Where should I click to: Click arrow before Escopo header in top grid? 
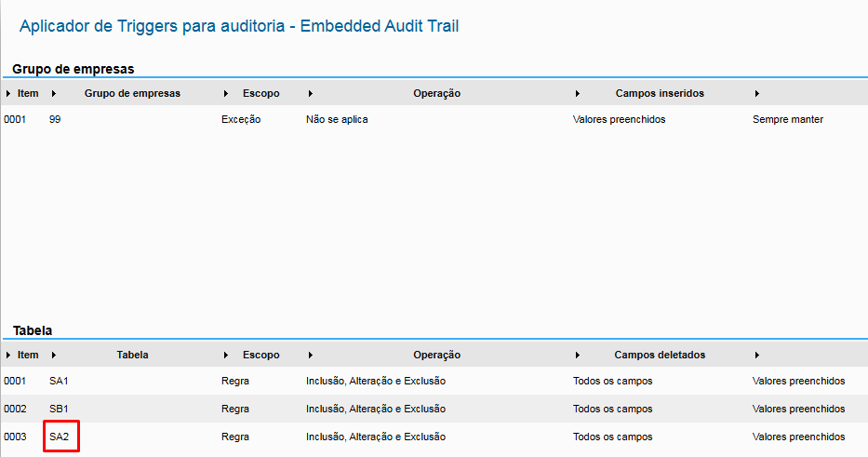[227, 94]
